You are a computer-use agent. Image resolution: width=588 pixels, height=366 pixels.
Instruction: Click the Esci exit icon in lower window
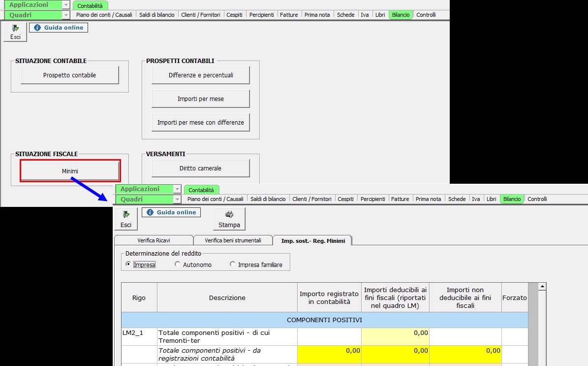click(126, 214)
